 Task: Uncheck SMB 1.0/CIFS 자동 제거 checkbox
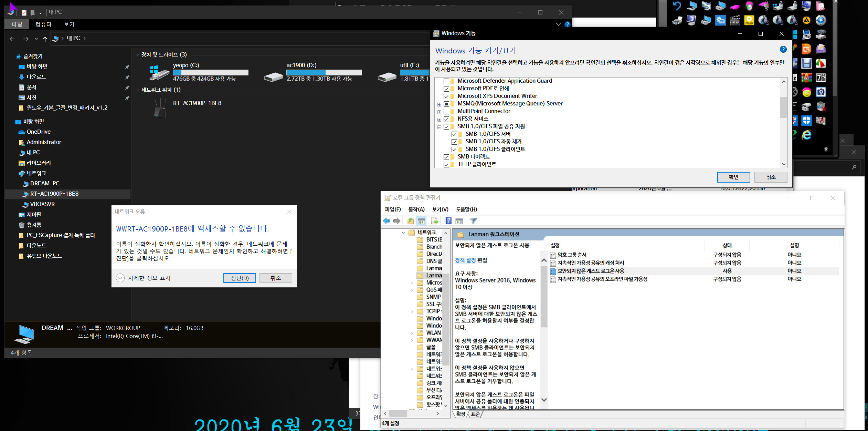click(454, 142)
